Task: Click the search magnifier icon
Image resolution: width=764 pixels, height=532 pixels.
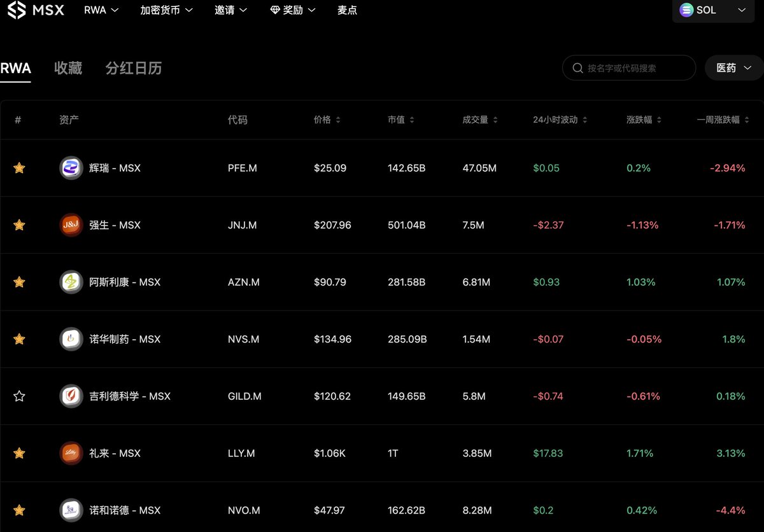Action: pos(578,67)
